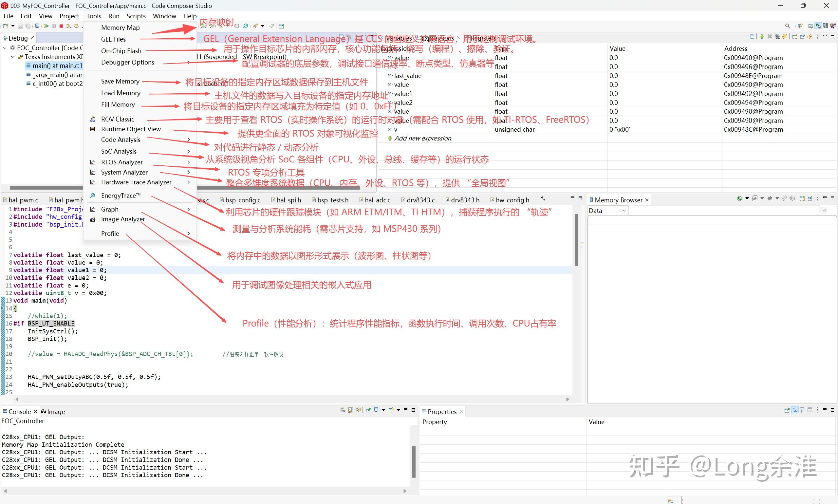Click the EnergyTrace menu icon
Viewport: 838px width, 504px height.
point(93,196)
